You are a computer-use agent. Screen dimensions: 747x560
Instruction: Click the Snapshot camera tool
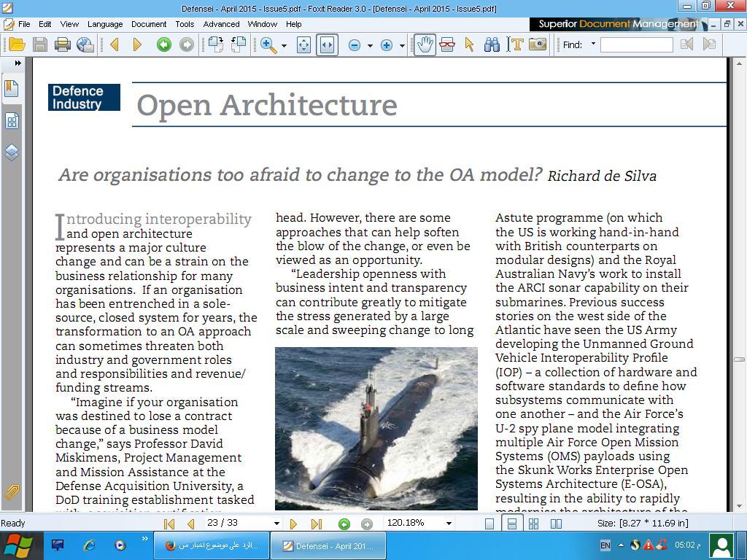(538, 44)
